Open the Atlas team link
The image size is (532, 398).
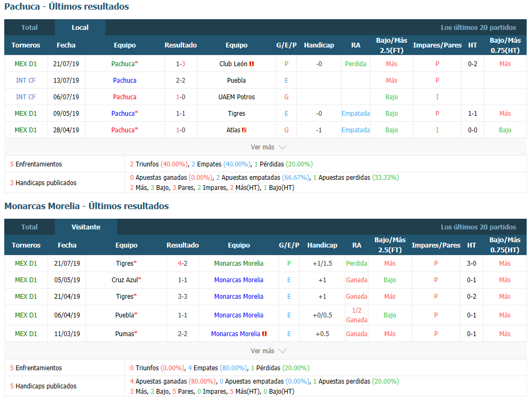tap(233, 130)
